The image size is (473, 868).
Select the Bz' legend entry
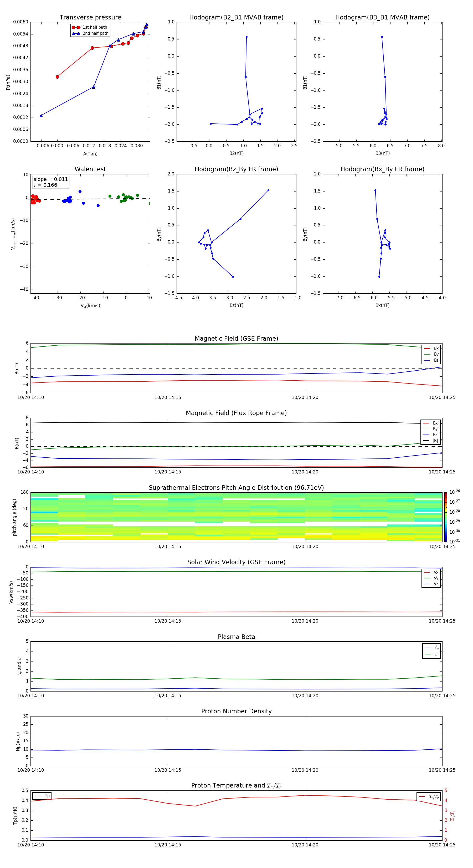pyautogui.click(x=431, y=435)
